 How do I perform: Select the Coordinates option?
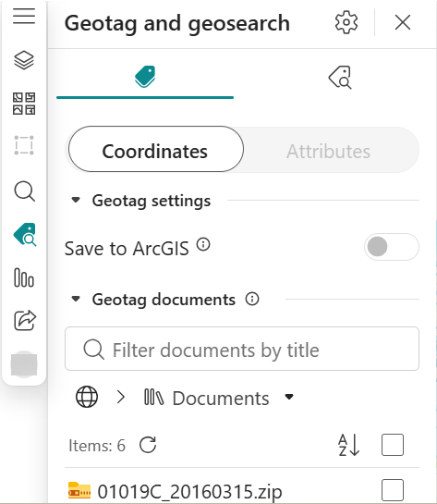click(156, 149)
